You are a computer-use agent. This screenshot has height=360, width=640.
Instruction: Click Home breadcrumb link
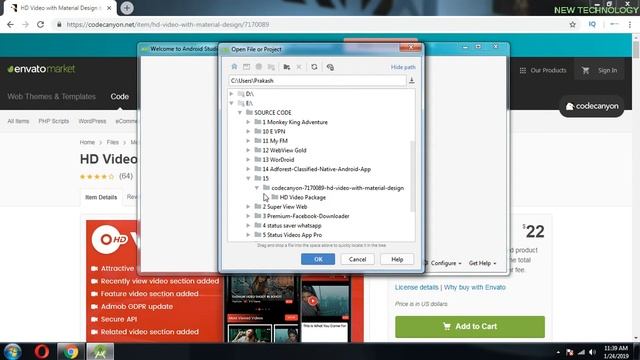[87, 142]
